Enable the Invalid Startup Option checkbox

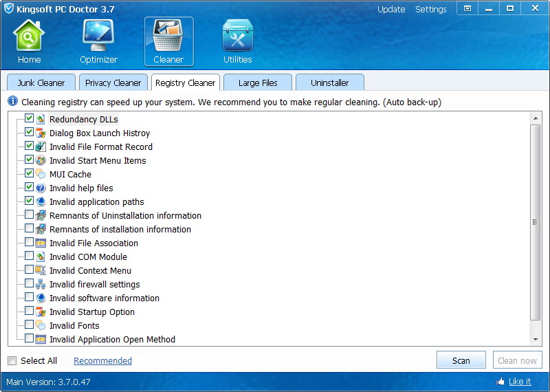coord(29,311)
